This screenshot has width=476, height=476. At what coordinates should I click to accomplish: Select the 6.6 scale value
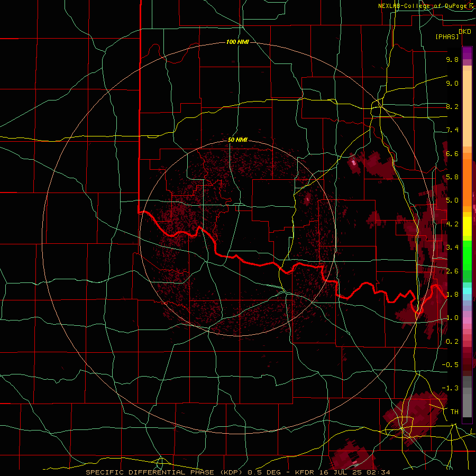tap(452, 153)
